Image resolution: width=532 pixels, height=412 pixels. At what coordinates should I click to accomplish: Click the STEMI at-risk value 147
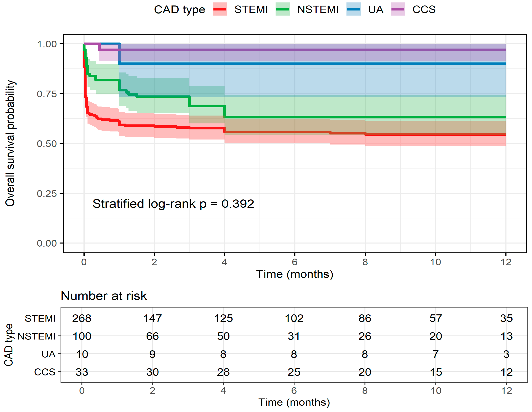click(x=152, y=318)
